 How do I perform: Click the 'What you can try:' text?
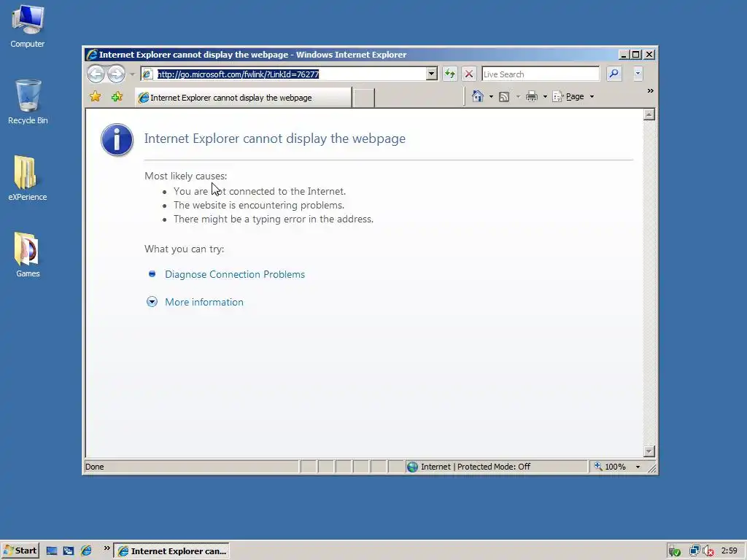point(185,249)
